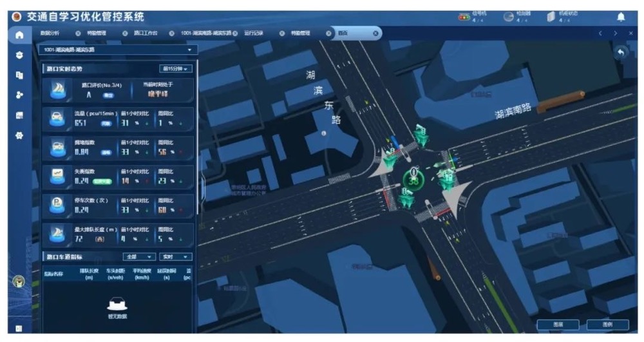This screenshot has width=644, height=342.
Task: Open the 全部 lane filter dropdown
Action: coord(139,256)
